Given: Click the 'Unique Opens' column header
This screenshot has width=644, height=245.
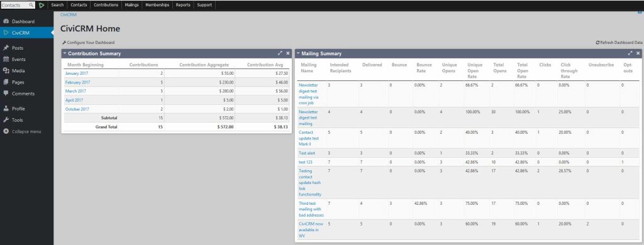Looking at the screenshot, I should click(x=449, y=68).
